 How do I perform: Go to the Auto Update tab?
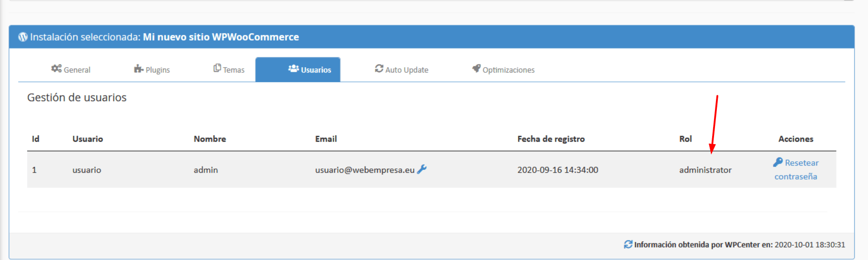pyautogui.click(x=401, y=70)
